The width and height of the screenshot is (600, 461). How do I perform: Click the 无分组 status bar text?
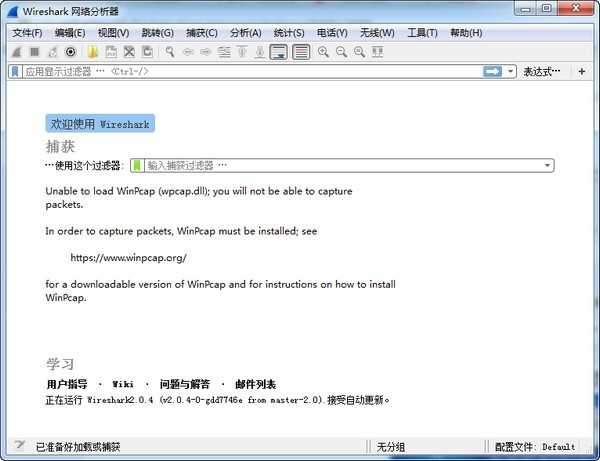(391, 446)
